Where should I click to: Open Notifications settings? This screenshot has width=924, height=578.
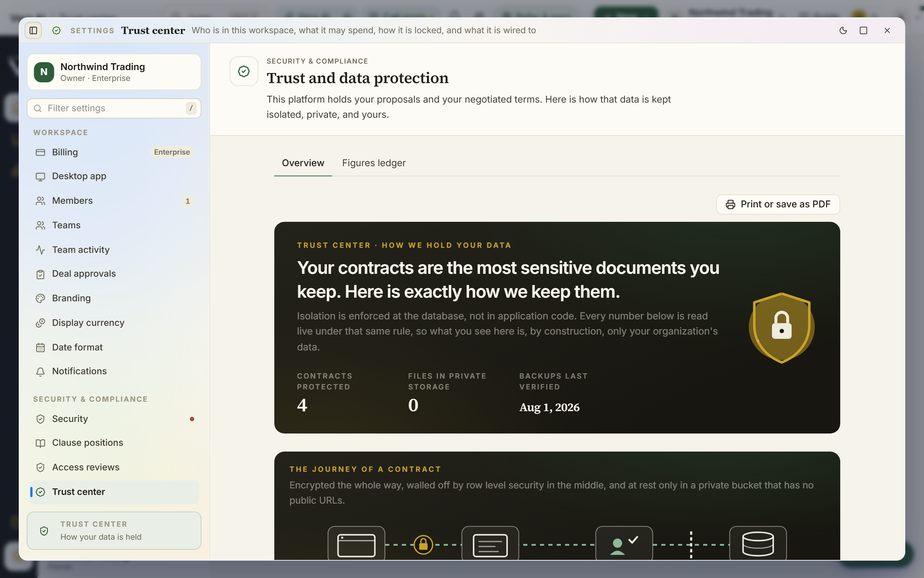(114, 371)
